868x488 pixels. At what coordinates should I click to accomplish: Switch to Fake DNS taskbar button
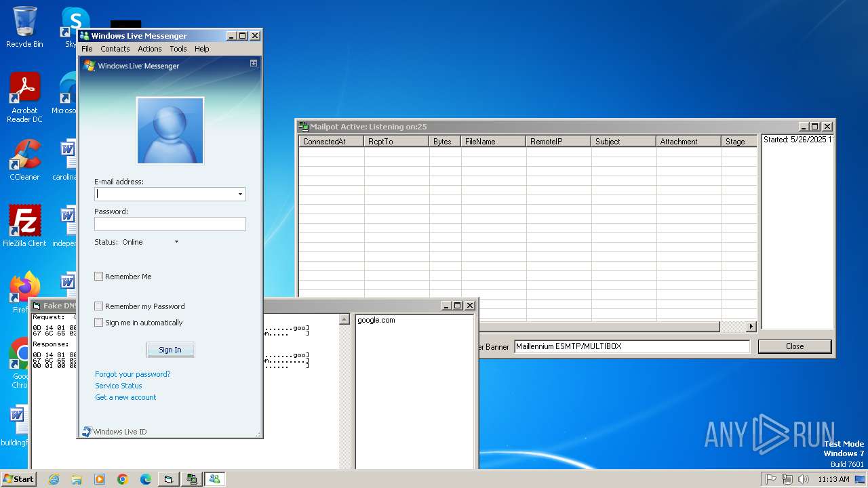[169, 479]
